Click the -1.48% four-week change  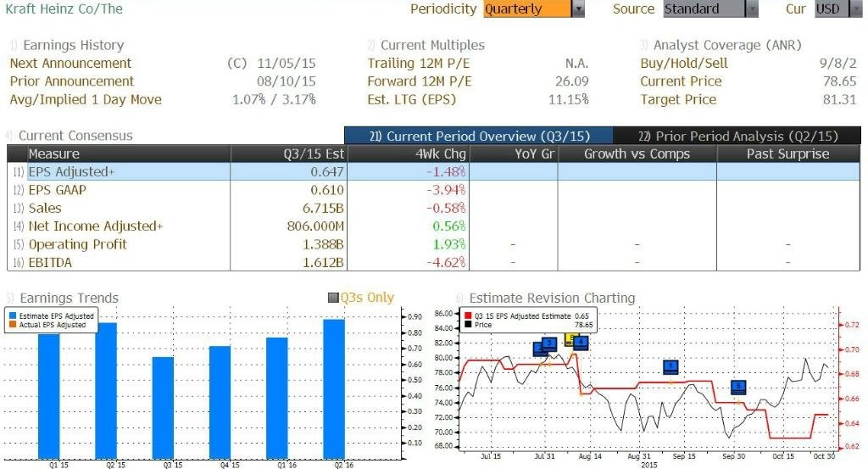click(x=446, y=171)
